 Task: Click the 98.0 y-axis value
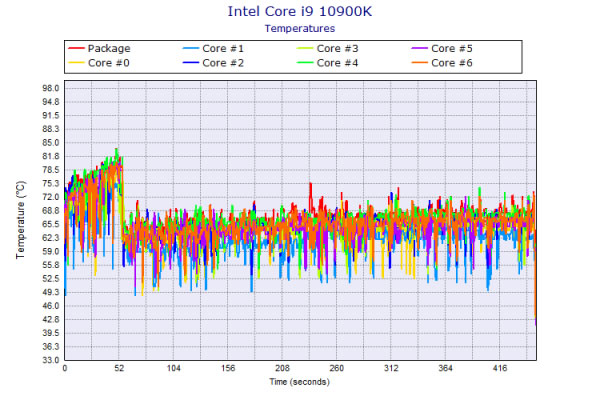click(51, 88)
